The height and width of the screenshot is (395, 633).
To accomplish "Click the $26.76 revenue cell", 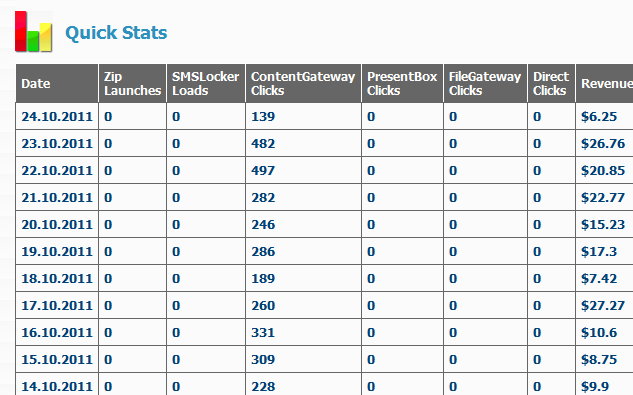I will click(x=603, y=144).
